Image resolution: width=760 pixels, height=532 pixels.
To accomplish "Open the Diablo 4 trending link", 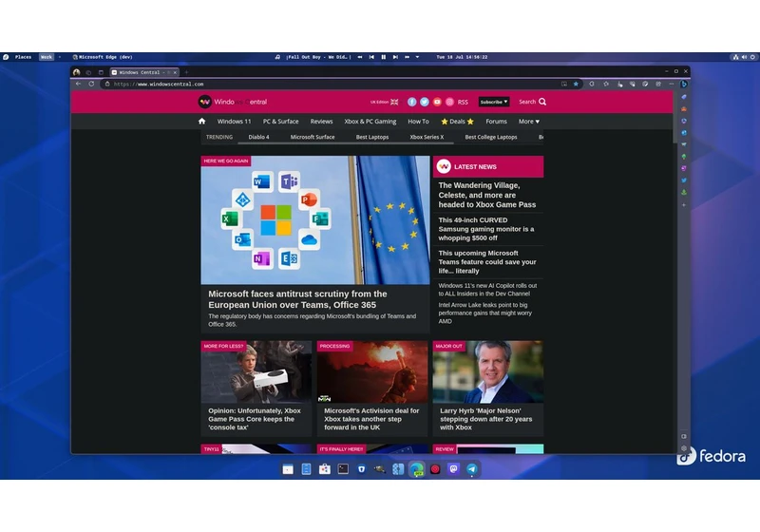I will pyautogui.click(x=258, y=137).
